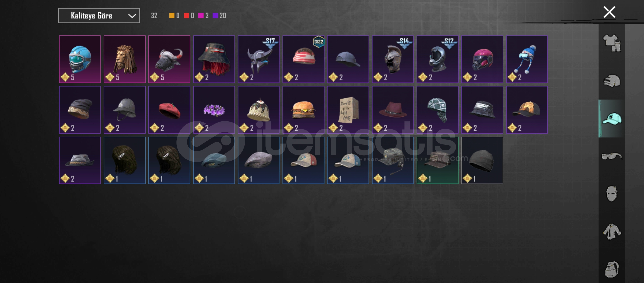Select the black beanie item
Screen dimensions: 644x283
482,160
